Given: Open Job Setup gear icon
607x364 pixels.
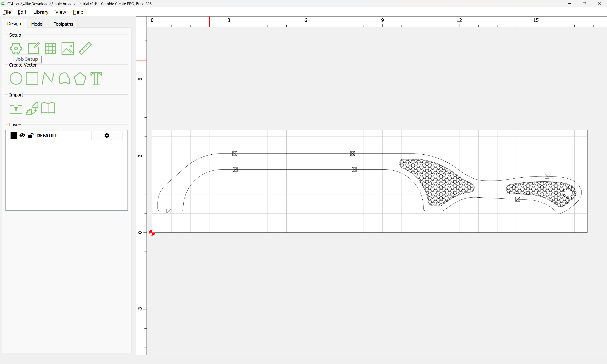Looking at the screenshot, I should click(16, 48).
